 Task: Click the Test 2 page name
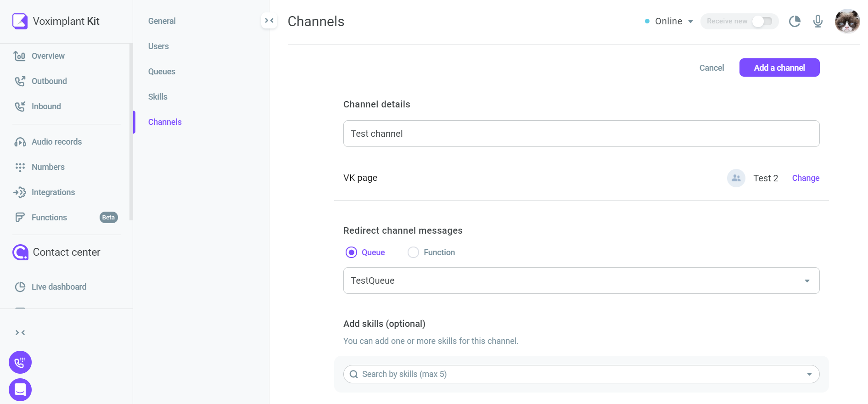(x=766, y=178)
